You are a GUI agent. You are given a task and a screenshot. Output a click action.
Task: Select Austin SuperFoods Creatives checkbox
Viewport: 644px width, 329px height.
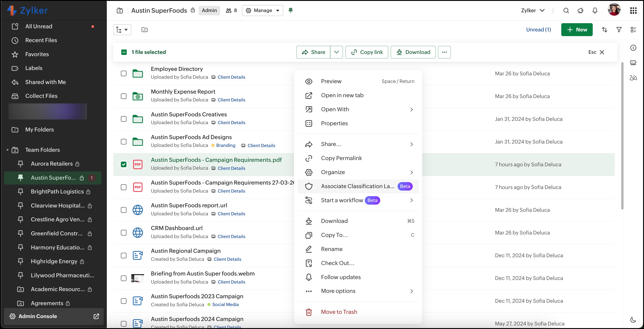tap(124, 119)
